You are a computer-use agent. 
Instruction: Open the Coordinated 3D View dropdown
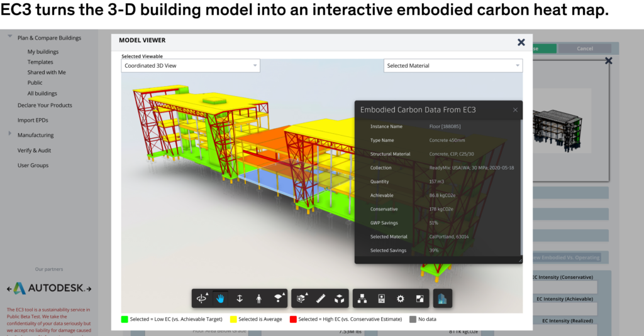coord(191,66)
